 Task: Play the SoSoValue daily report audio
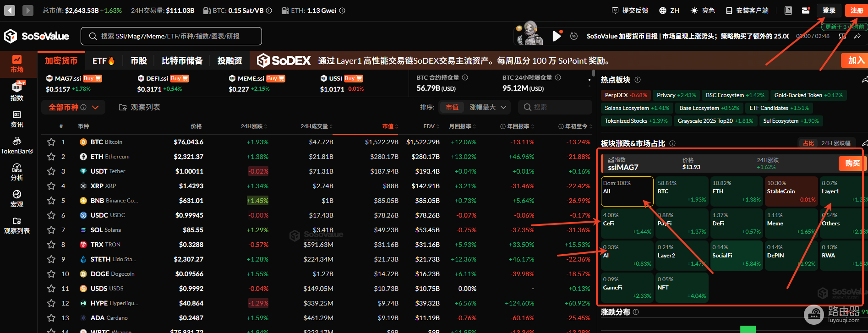(557, 36)
